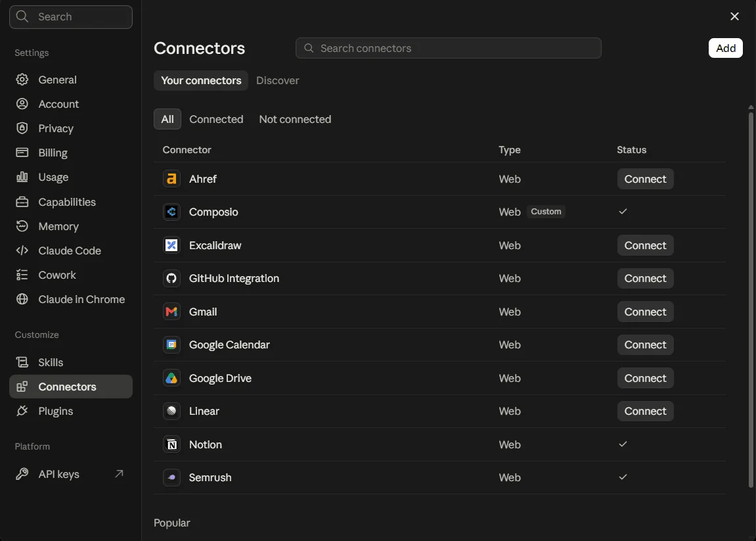Screen dimensions: 756x541
Task: Click the API keys external arrow icon
Action: click(x=119, y=474)
